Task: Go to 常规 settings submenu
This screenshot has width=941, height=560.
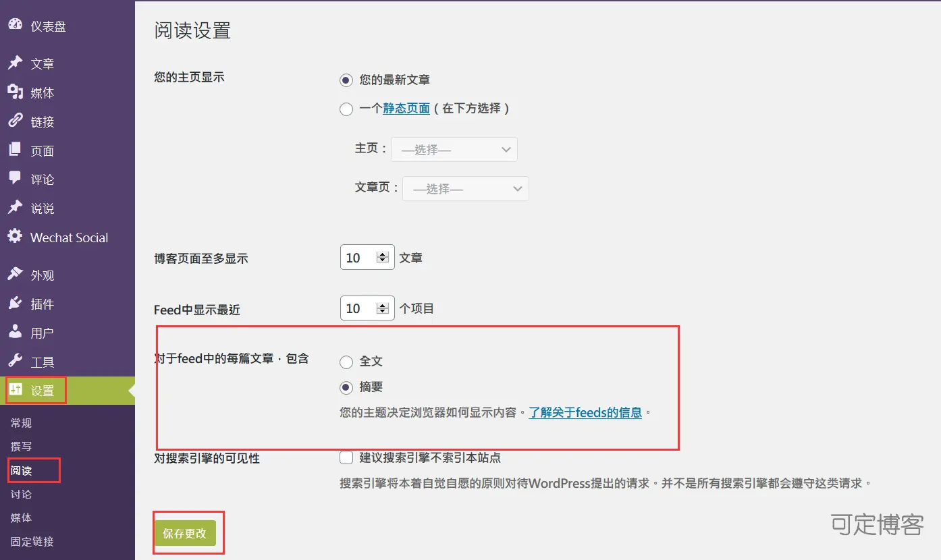Action: [21, 423]
